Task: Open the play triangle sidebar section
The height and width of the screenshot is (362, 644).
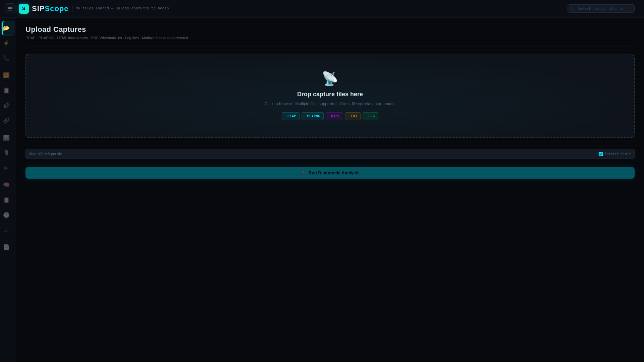Action: (x=6, y=168)
